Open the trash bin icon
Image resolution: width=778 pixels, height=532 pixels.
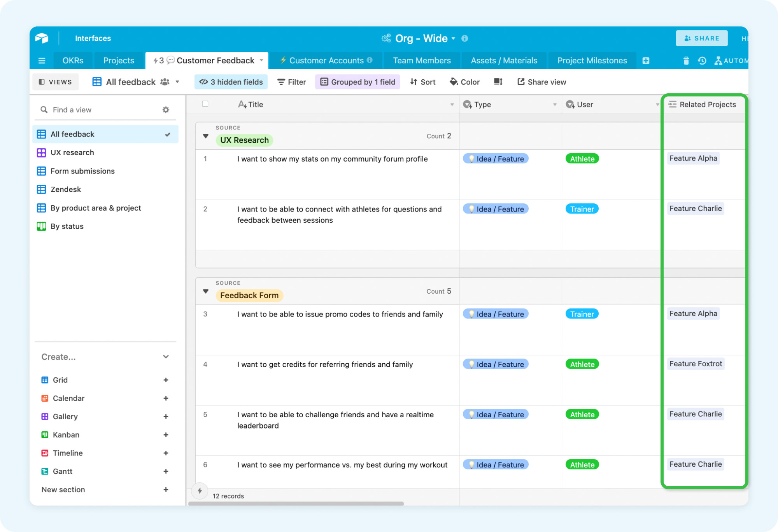(686, 61)
